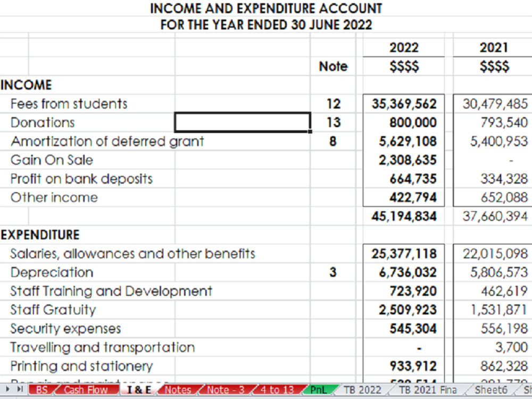Click the Donations row label
This screenshot has height=399, width=532.
[x=43, y=122]
